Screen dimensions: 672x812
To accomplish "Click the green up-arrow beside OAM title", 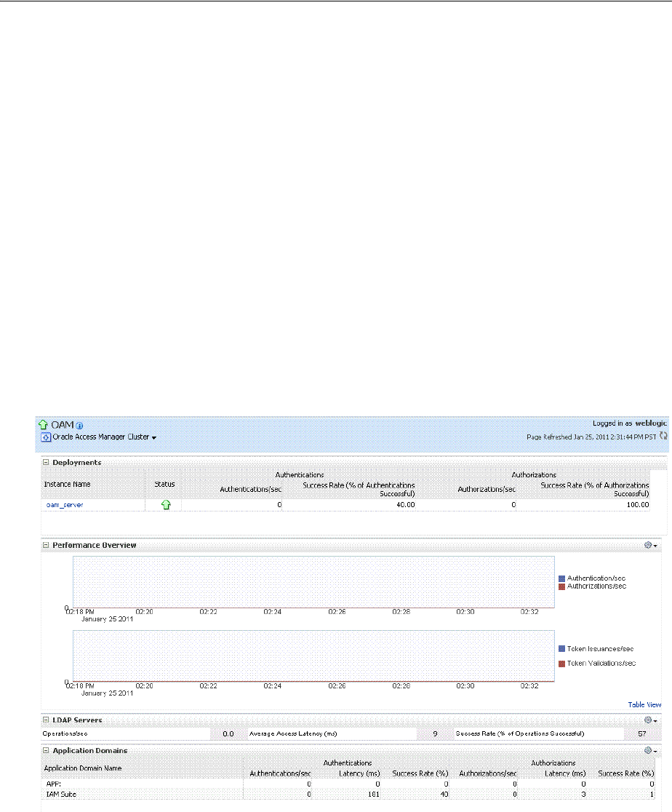I will pos(44,425).
